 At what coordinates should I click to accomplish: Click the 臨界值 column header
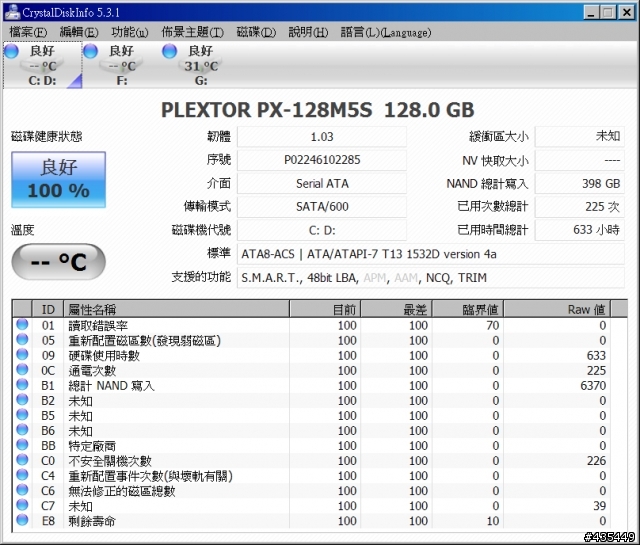click(x=468, y=309)
